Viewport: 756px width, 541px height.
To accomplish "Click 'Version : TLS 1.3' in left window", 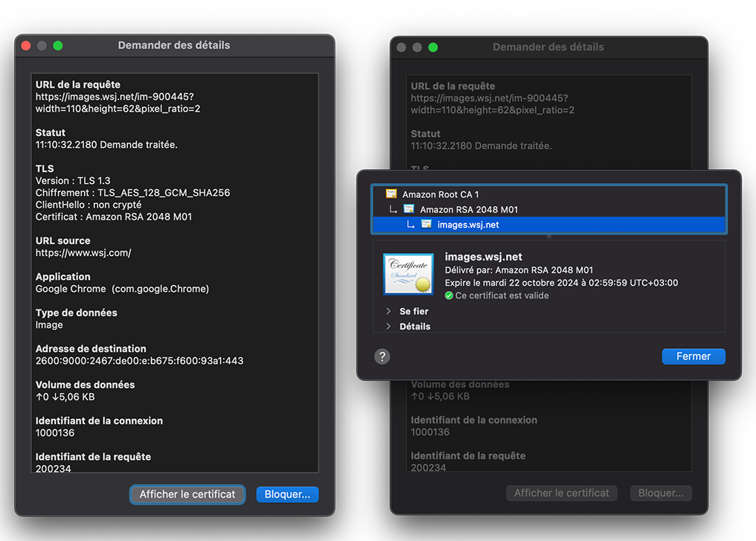I will (x=73, y=181).
